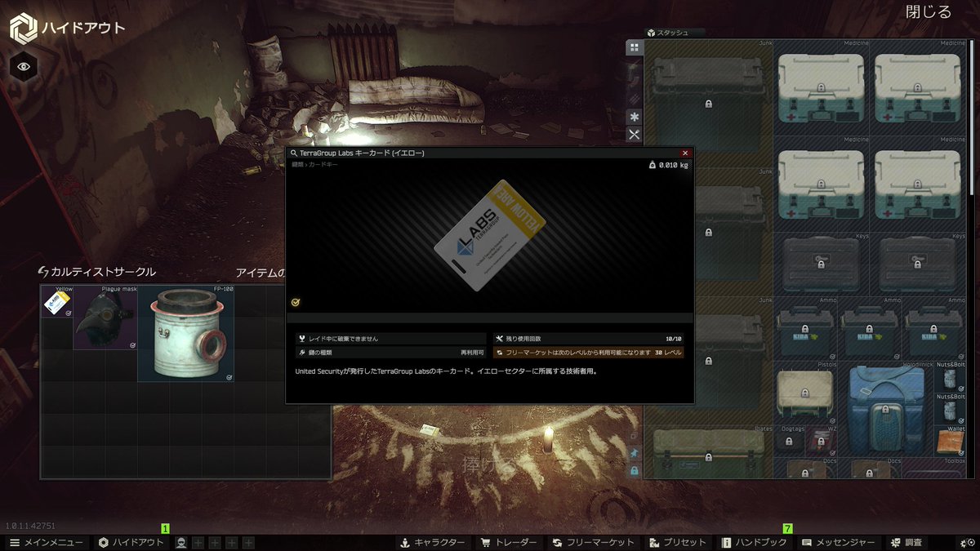The width and height of the screenshot is (980, 551).
Task: Click the レイド中に破棄できません row
Action: point(391,338)
